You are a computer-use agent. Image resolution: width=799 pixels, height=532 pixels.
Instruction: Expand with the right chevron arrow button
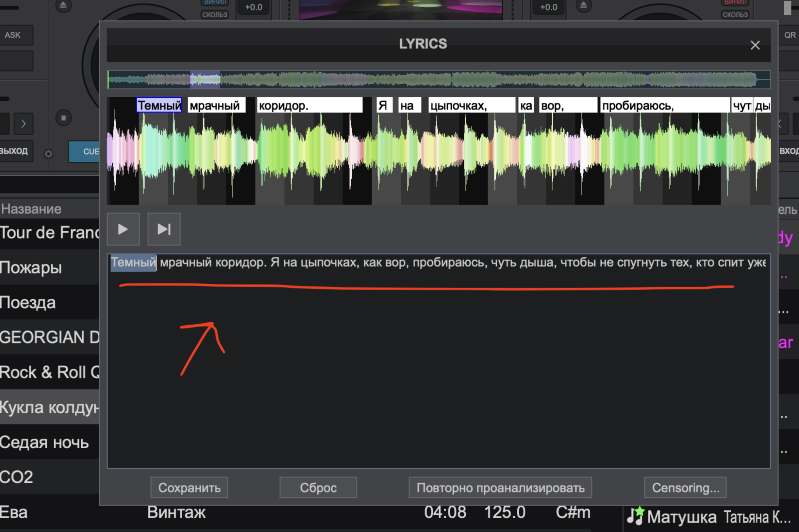coord(23,124)
